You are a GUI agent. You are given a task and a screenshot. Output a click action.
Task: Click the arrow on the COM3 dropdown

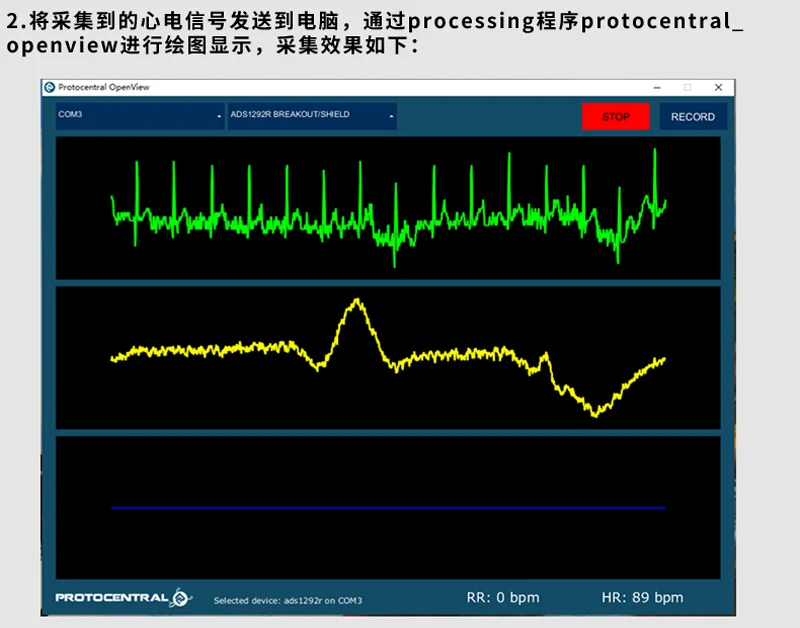point(219,117)
